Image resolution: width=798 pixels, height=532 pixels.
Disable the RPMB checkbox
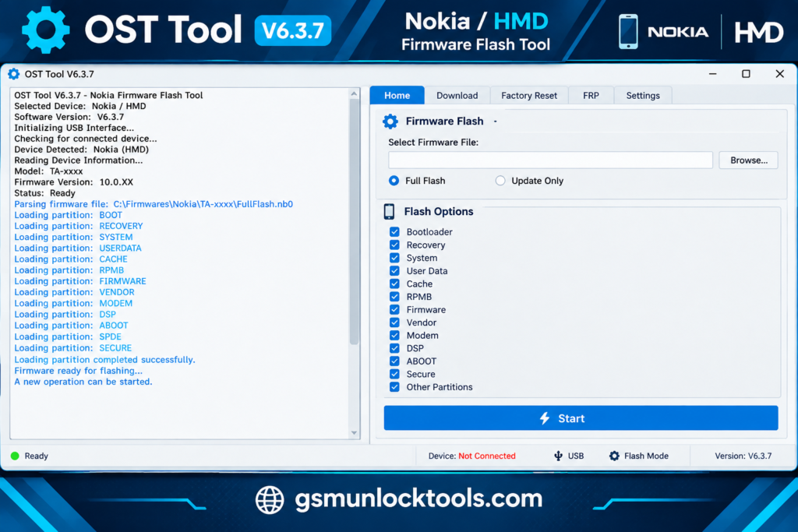pyautogui.click(x=394, y=297)
